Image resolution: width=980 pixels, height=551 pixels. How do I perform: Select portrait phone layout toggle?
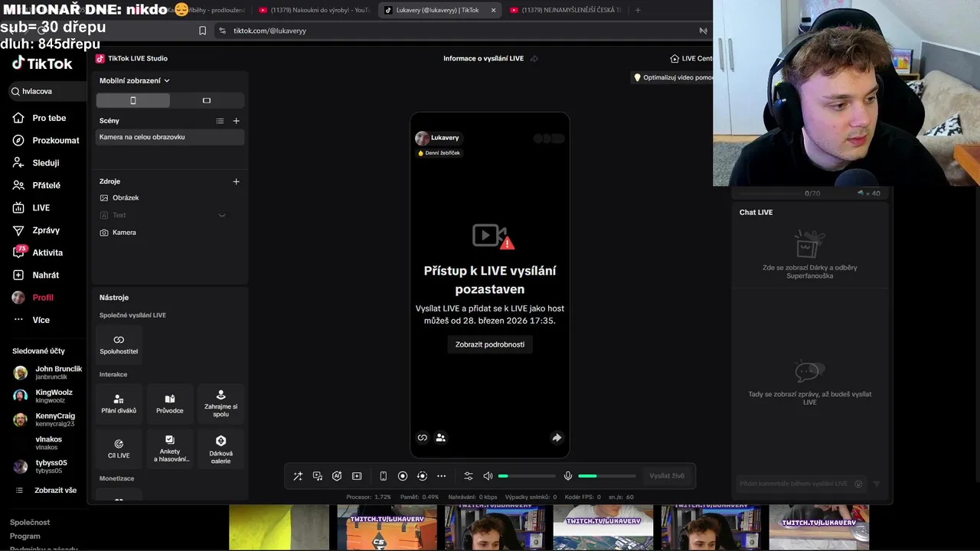pyautogui.click(x=133, y=100)
